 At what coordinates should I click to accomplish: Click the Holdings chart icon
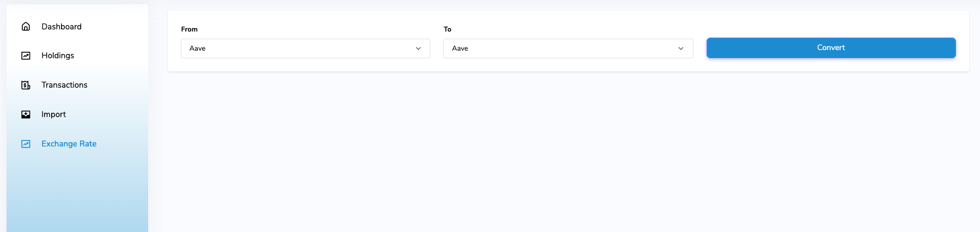point(26,56)
